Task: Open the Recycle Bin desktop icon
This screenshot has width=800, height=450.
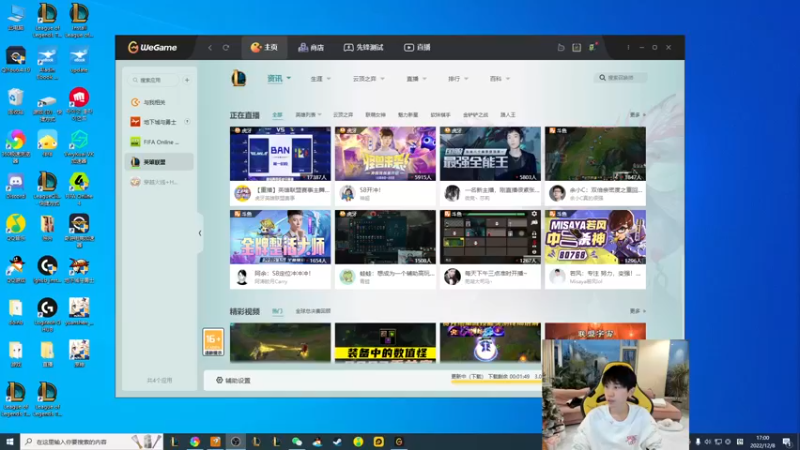Action: coord(16,102)
